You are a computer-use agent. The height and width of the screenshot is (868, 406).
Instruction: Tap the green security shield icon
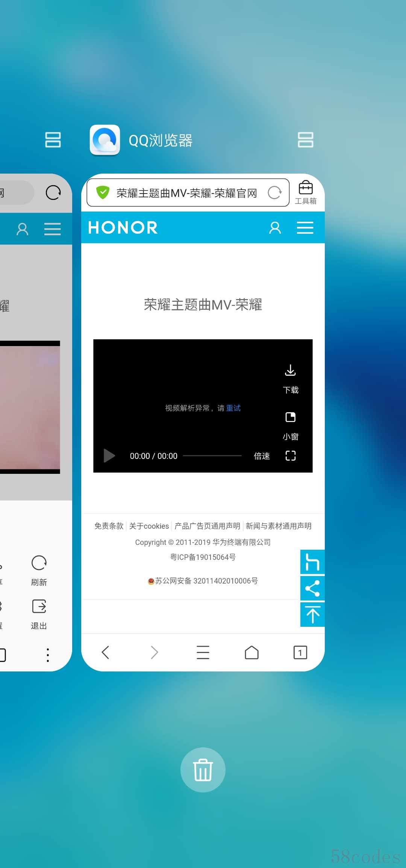point(103,192)
